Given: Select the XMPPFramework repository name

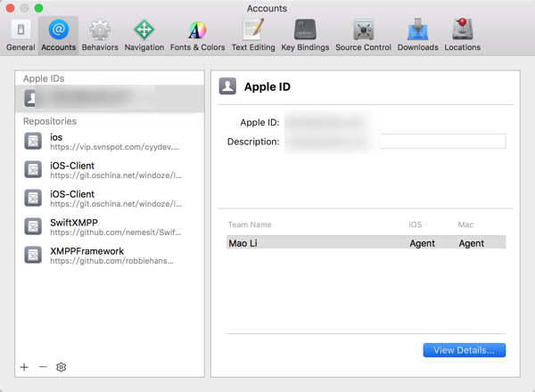Looking at the screenshot, I should [x=86, y=251].
